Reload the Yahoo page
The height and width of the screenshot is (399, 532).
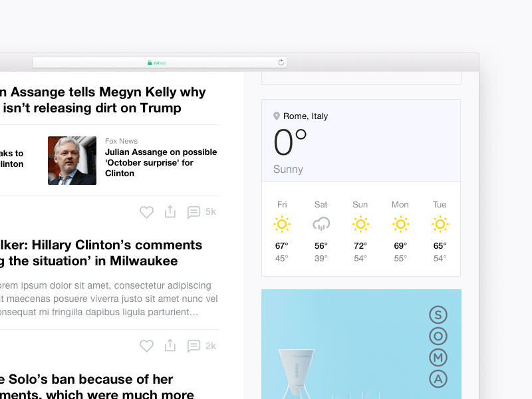(281, 62)
